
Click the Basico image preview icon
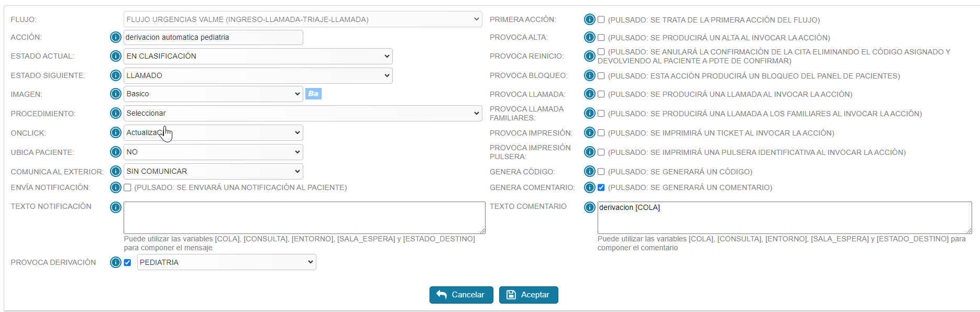click(313, 94)
